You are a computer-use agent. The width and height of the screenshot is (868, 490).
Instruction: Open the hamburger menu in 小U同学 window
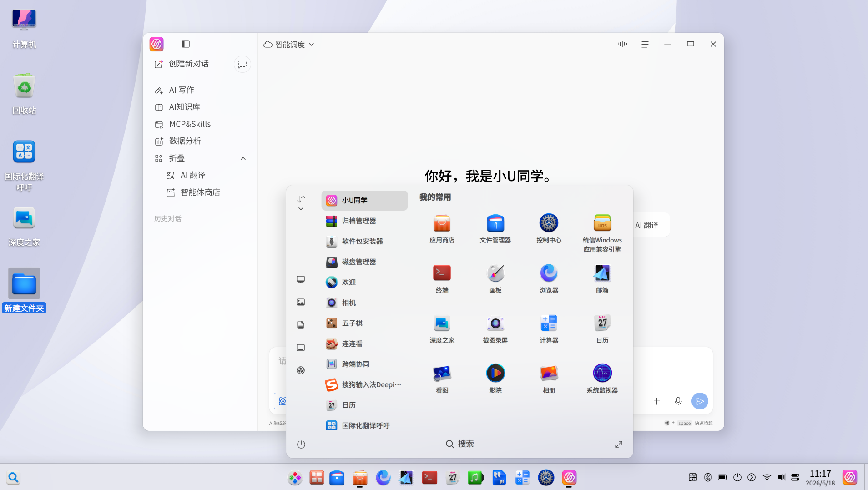point(645,44)
